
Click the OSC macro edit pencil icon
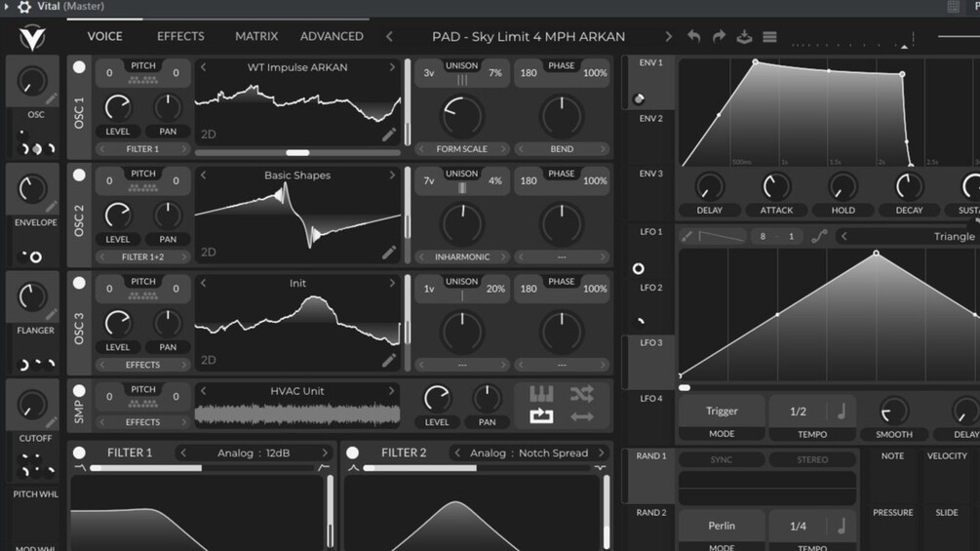click(52, 98)
